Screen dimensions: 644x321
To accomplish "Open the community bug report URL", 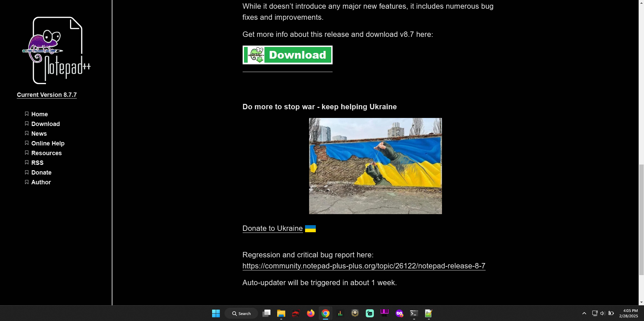I will point(363,266).
